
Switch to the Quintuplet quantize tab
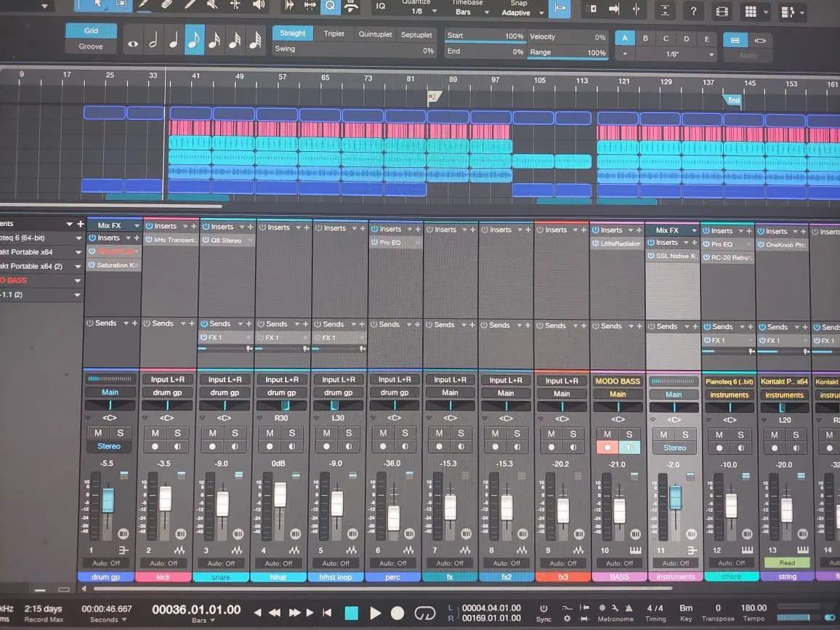[x=375, y=34]
